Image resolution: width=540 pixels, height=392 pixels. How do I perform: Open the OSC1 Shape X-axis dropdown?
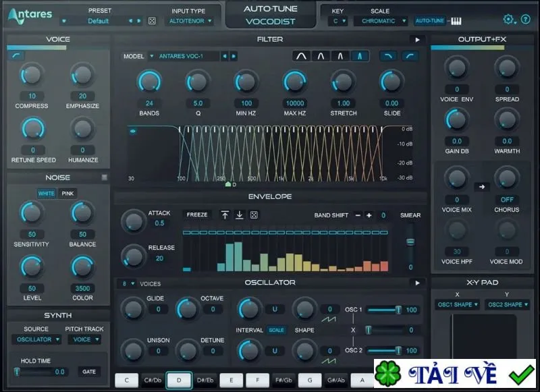click(458, 304)
